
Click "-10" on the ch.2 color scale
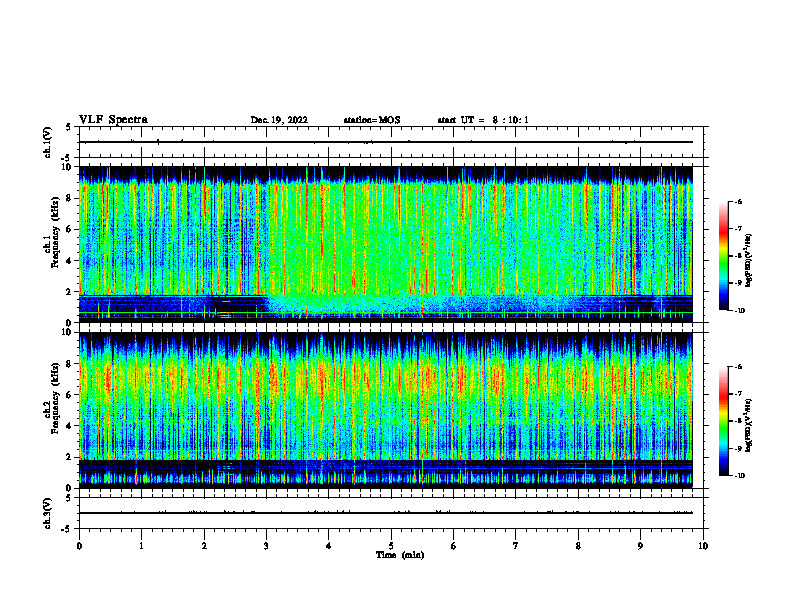739,476
